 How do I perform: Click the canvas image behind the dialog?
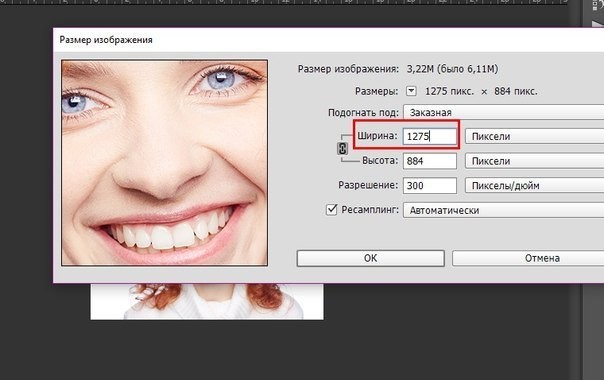(207, 302)
